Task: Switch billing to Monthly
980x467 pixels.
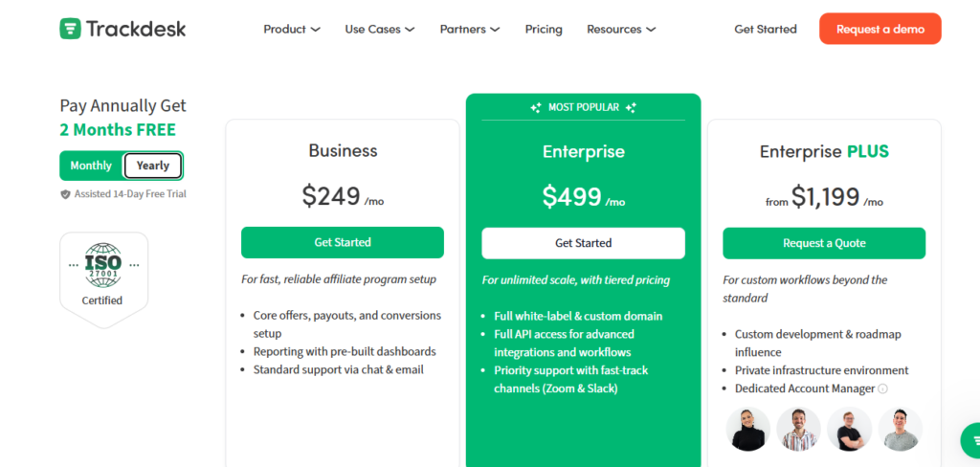Action: point(91,166)
